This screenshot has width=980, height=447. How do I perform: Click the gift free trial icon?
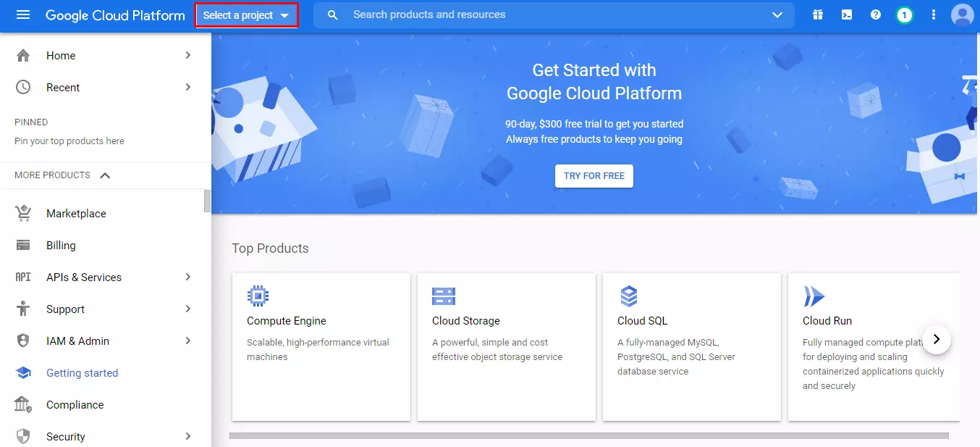818,14
